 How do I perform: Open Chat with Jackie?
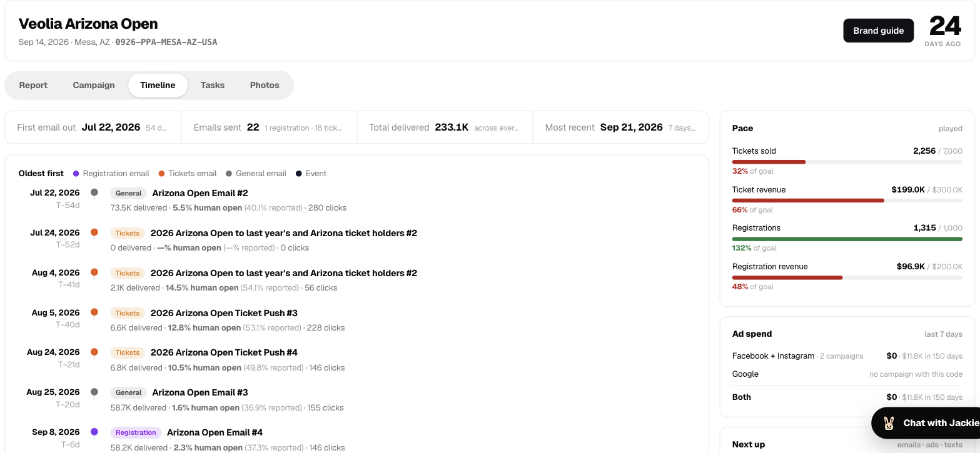[926, 423]
